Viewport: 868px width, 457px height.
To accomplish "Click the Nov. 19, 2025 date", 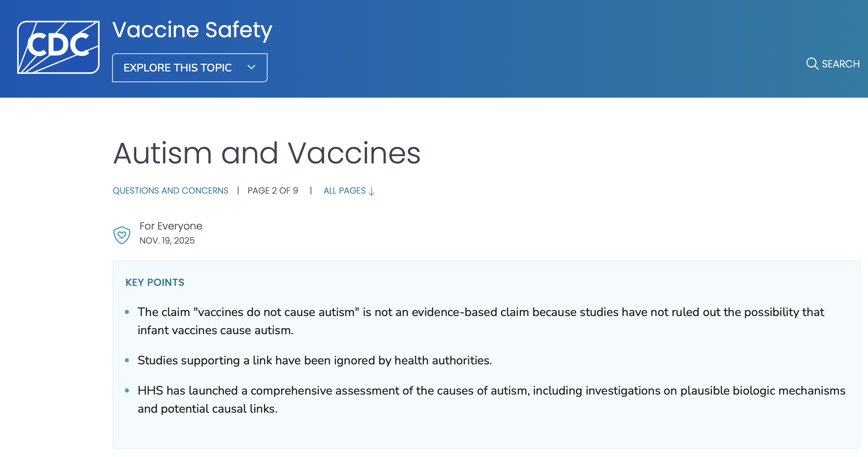I will (167, 241).
